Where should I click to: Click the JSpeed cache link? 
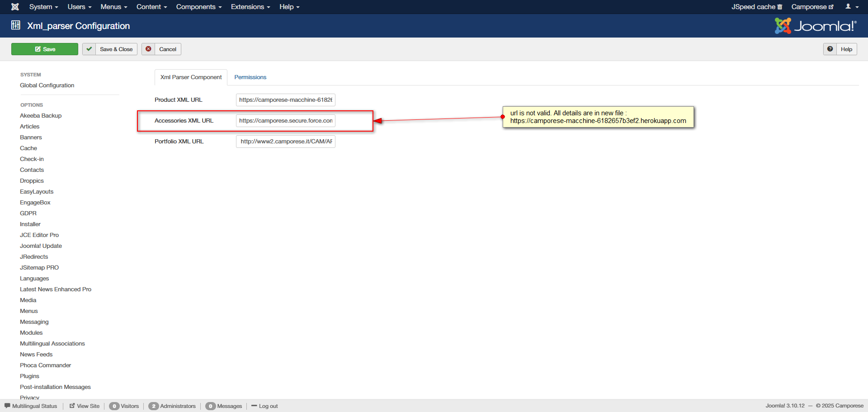pos(757,7)
